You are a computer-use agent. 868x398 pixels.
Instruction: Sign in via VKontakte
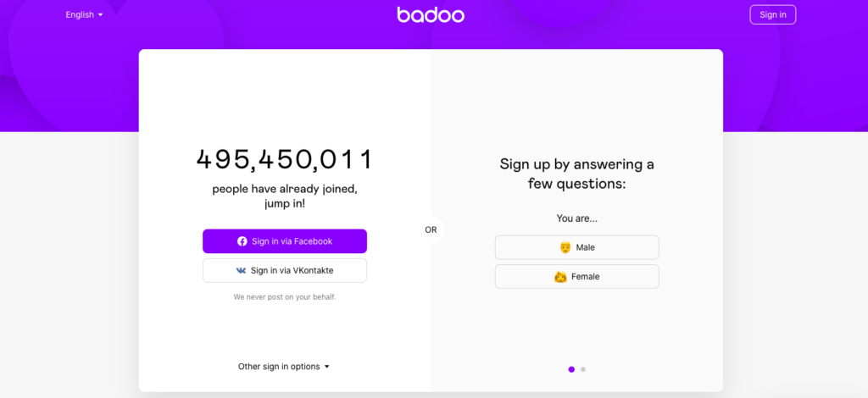coord(285,271)
